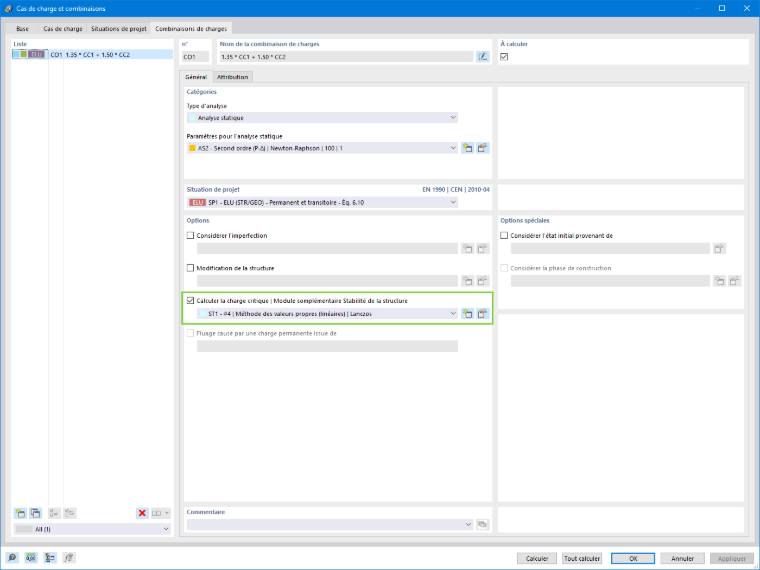Edit the ST1 stability analysis settings

(x=482, y=314)
